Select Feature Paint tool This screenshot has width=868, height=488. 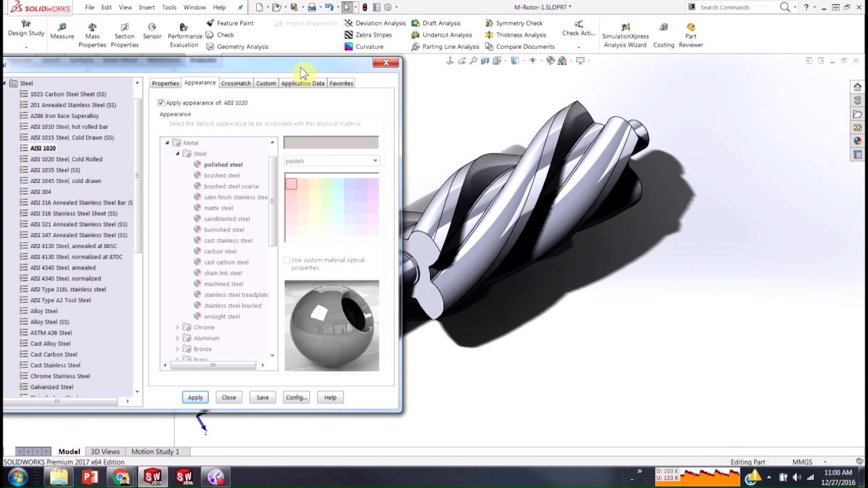tap(229, 23)
